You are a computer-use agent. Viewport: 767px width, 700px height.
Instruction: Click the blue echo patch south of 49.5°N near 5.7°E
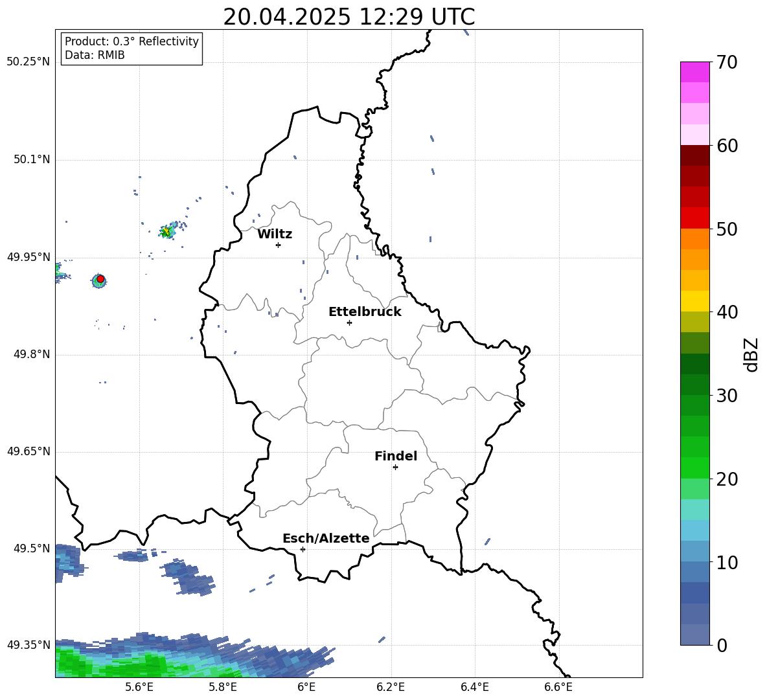189,578
